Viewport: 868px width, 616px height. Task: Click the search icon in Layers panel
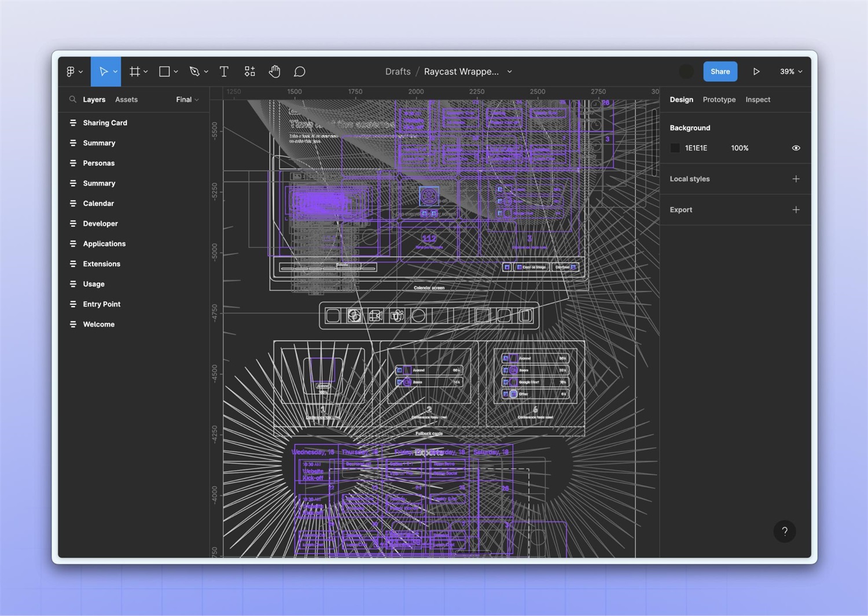tap(72, 99)
